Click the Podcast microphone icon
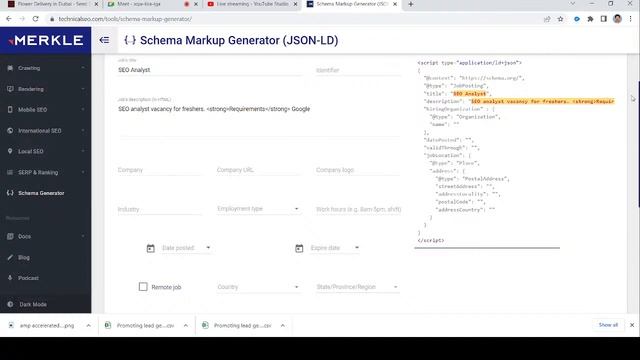640x360 pixels. coord(10,278)
